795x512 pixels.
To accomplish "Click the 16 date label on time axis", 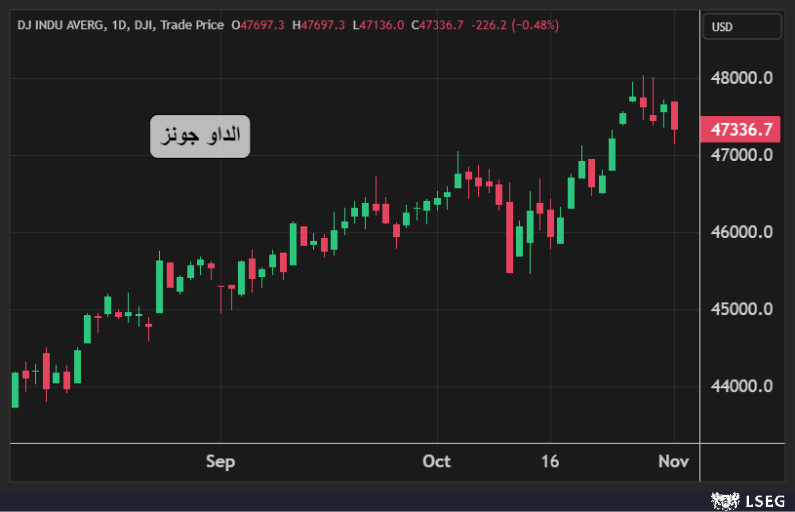I will click(549, 461).
